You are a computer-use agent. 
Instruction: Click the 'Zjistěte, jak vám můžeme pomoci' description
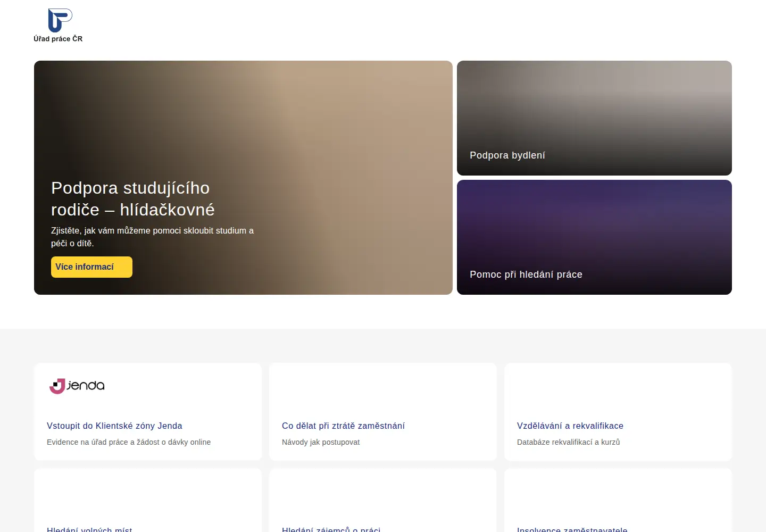[x=153, y=237]
